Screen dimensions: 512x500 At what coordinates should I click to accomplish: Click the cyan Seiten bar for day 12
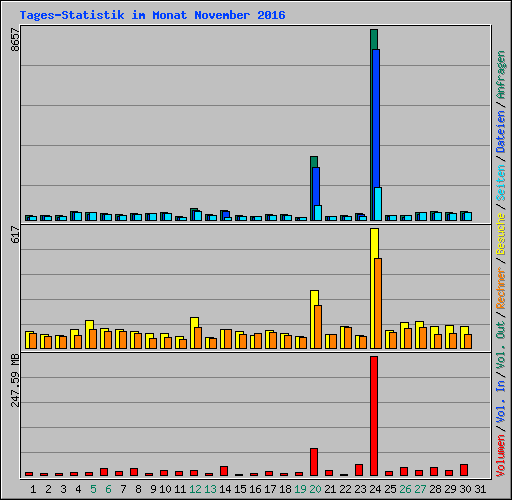pyautogui.click(x=198, y=216)
